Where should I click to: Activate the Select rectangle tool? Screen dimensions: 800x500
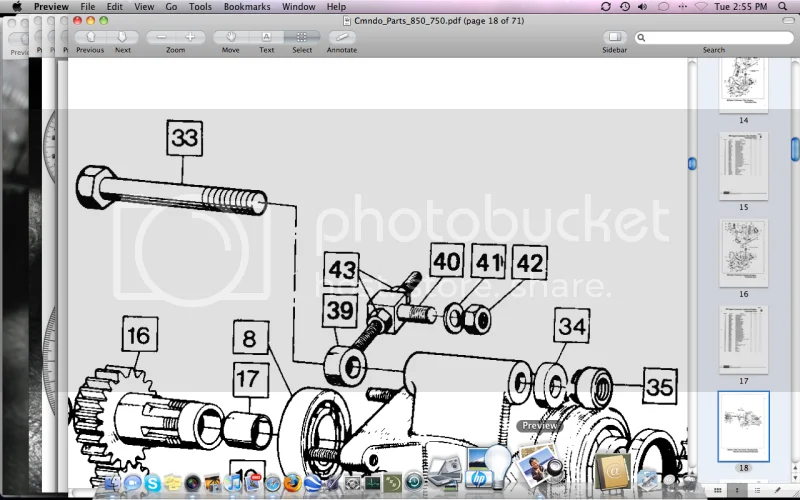click(x=302, y=37)
